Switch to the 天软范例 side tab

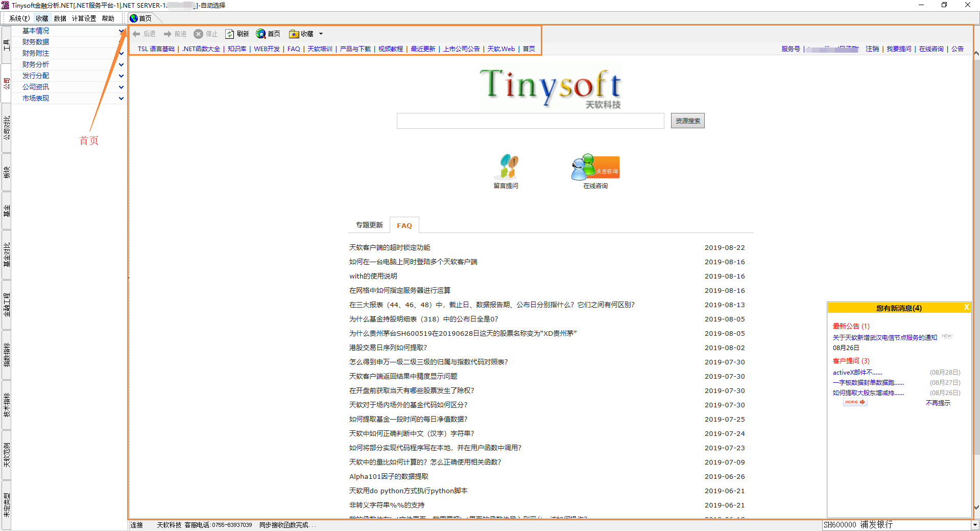6,455
